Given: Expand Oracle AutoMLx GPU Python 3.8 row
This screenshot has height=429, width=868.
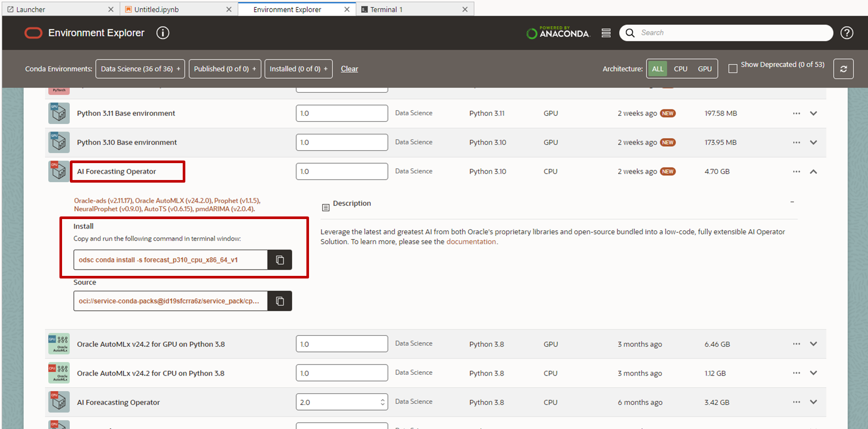Looking at the screenshot, I should [x=814, y=344].
